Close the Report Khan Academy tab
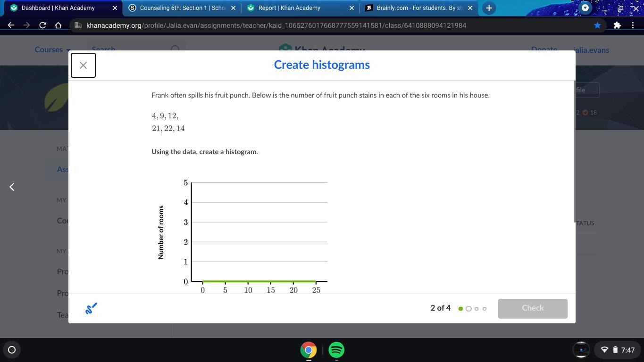Screen dimensions: 644x362 pos(351,8)
